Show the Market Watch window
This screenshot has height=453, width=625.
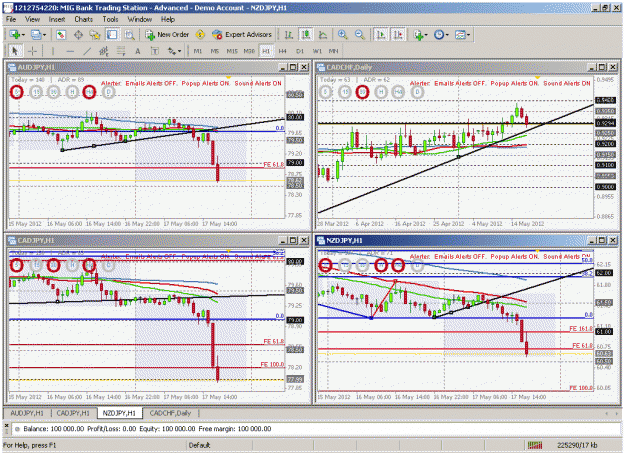click(61, 35)
